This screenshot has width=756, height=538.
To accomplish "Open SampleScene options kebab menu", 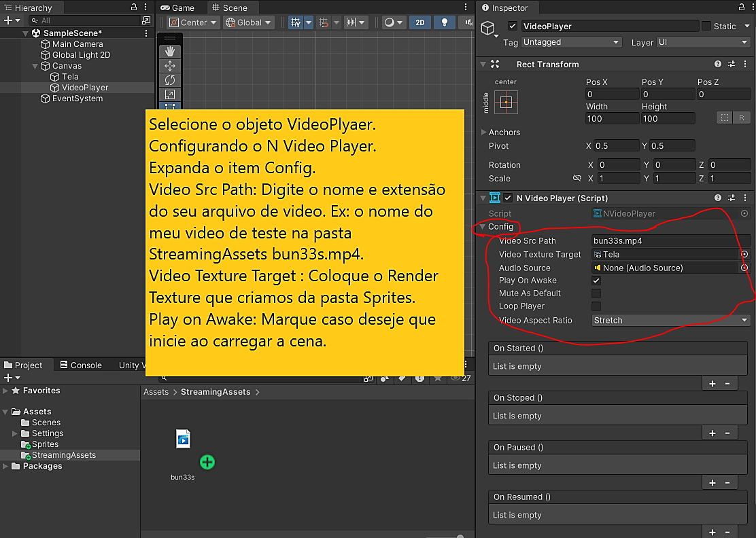I will 146,33.
